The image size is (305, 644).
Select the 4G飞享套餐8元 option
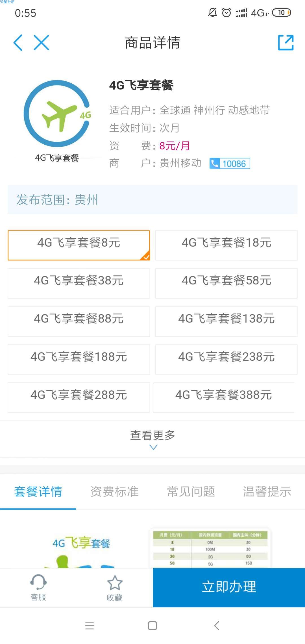tap(79, 245)
